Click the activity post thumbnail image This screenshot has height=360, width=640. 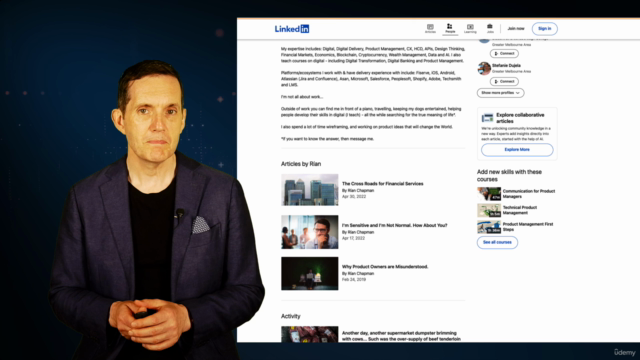tap(310, 334)
